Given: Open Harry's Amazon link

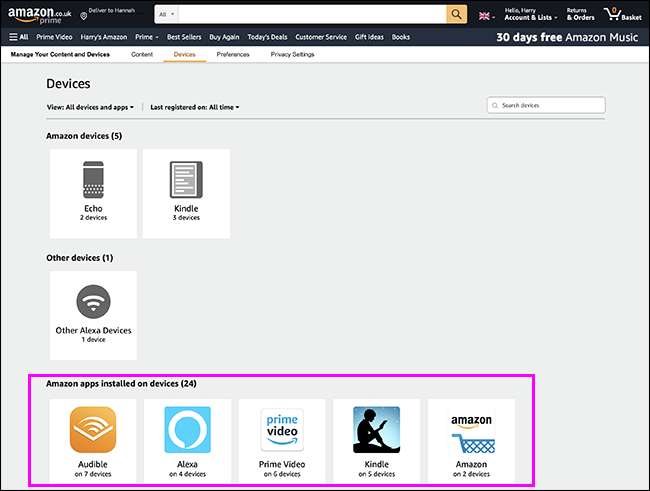Looking at the screenshot, I should (x=104, y=37).
